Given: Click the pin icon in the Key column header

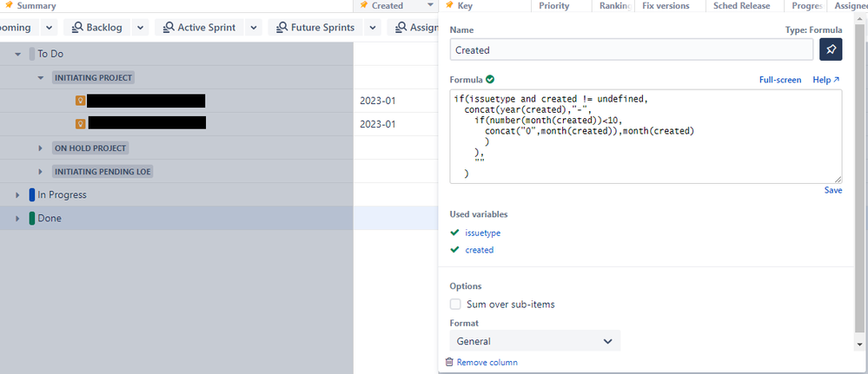Looking at the screenshot, I should [x=449, y=5].
